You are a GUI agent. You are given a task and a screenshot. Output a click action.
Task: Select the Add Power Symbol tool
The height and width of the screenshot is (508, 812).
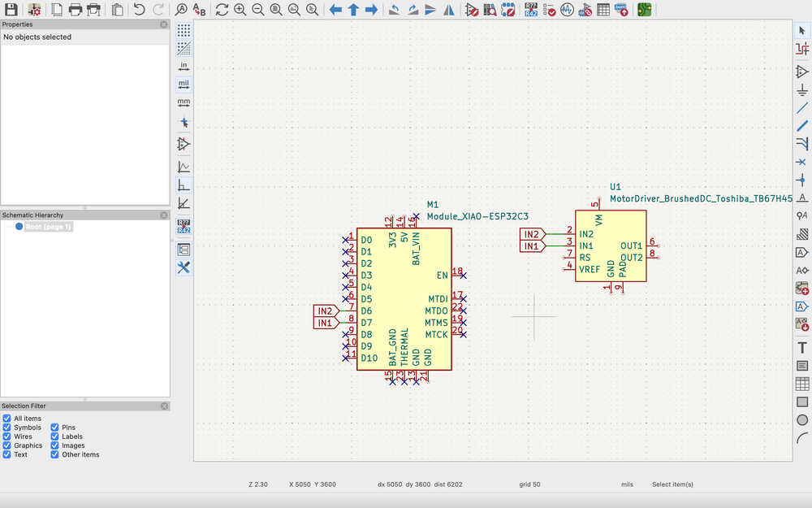pos(802,89)
